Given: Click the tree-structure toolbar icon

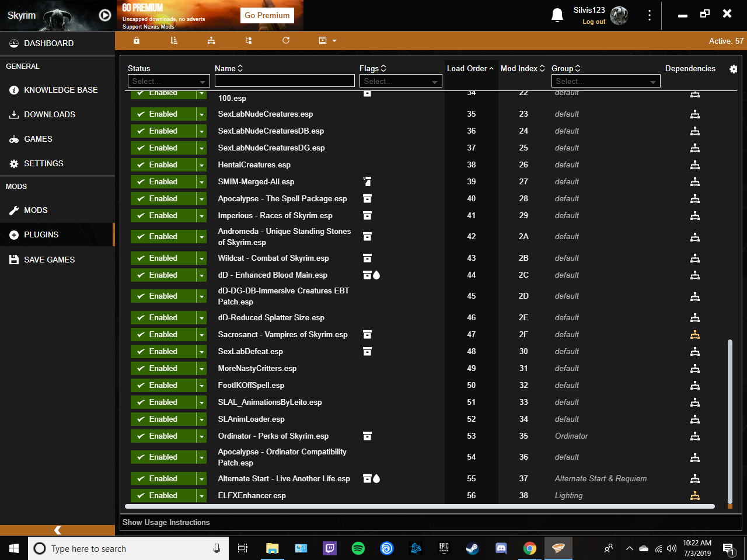Looking at the screenshot, I should click(x=249, y=40).
